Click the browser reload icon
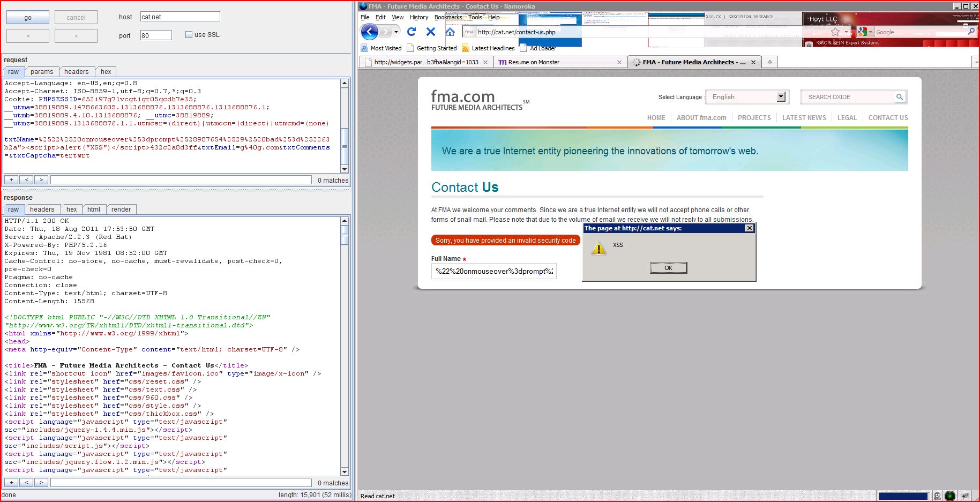The image size is (980, 502). pyautogui.click(x=412, y=32)
